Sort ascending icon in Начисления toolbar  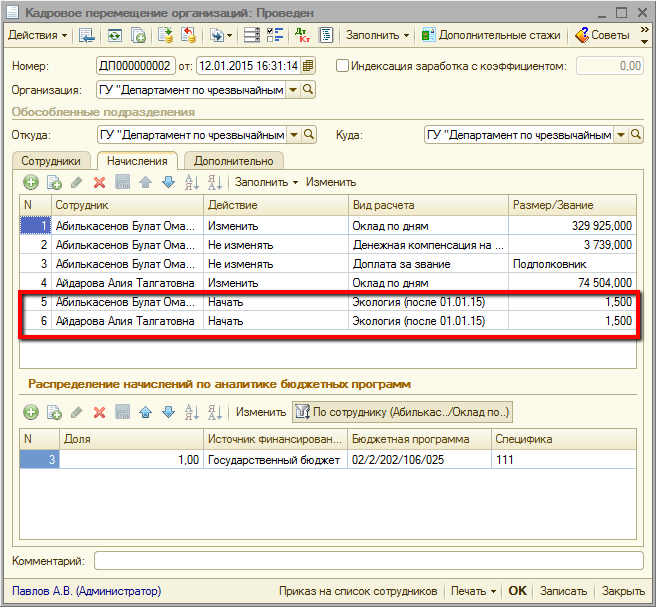[x=193, y=182]
